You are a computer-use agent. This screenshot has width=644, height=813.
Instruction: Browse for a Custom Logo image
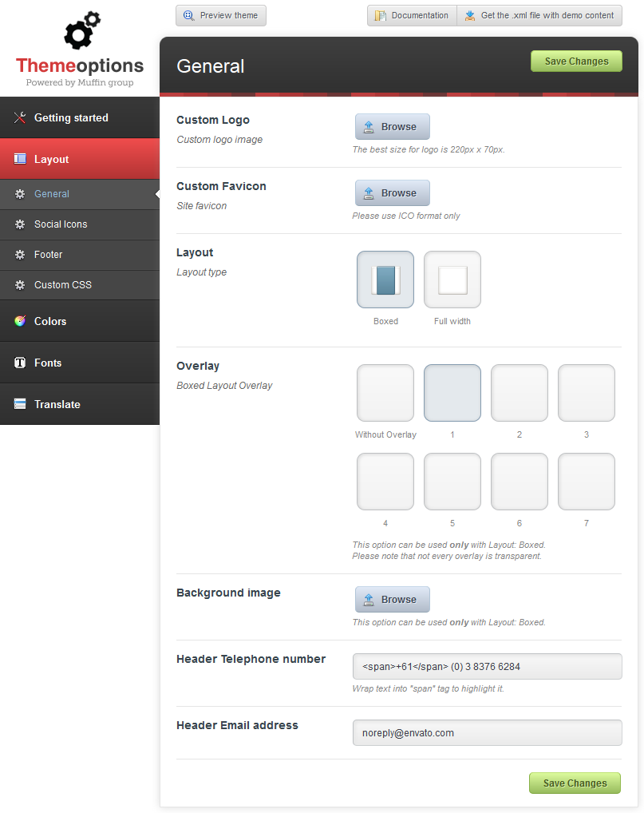pos(392,127)
